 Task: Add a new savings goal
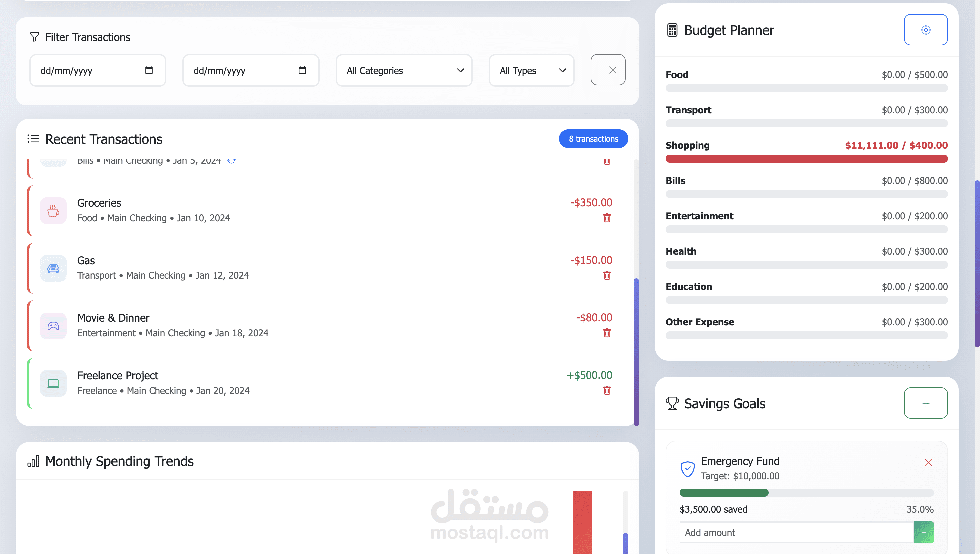click(x=925, y=403)
